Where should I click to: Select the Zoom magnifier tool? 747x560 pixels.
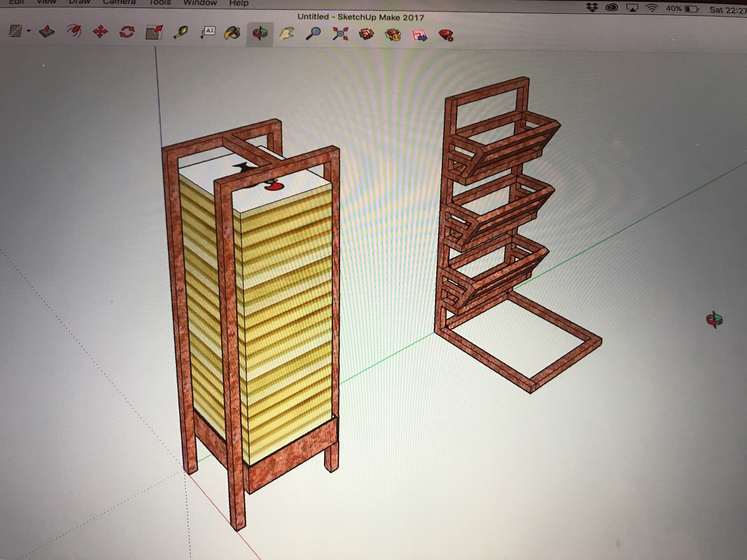coord(313,34)
